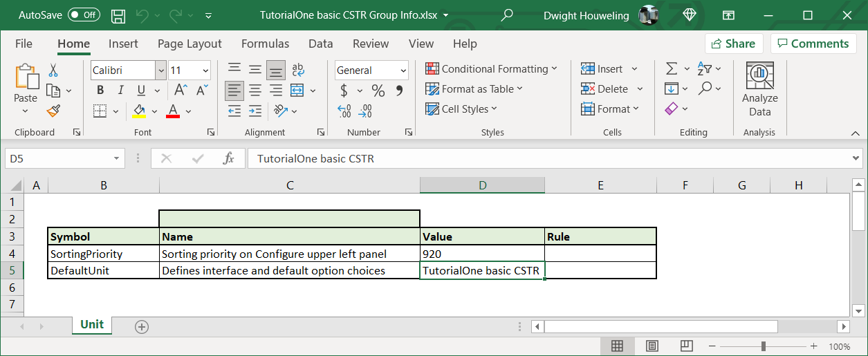
Task: Click the Share button
Action: [734, 44]
